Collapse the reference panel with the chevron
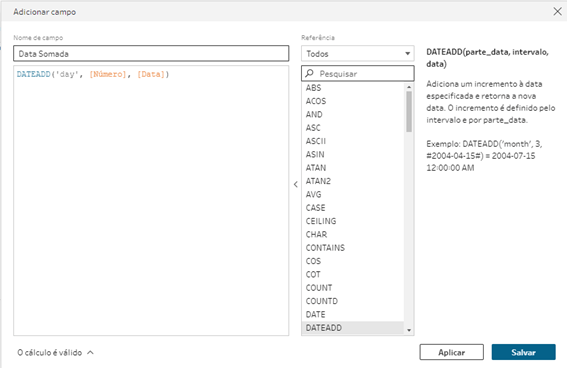This screenshot has width=567, height=368. coord(295,184)
